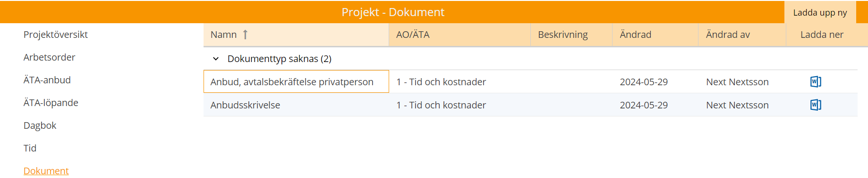Image resolution: width=868 pixels, height=178 pixels.
Task: Click Dokumenttyp saknas (2) group label
Action: coord(280,59)
